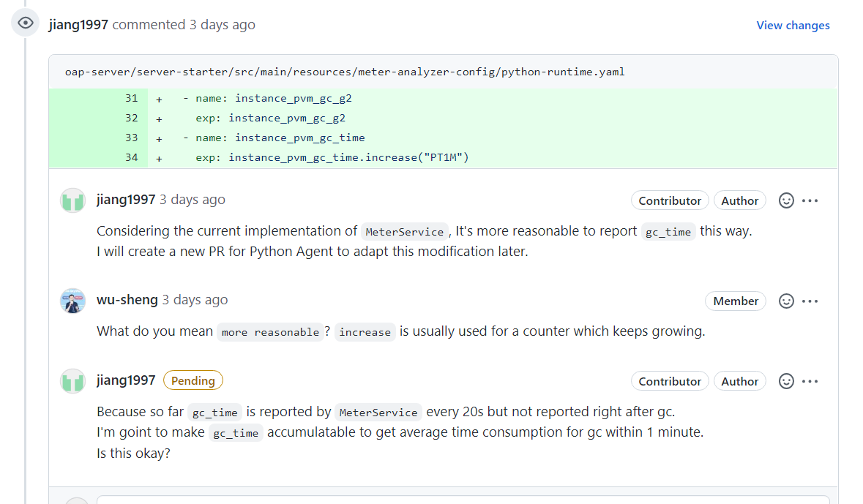Click Author badge on pending comment
The image size is (863, 504).
[740, 381]
